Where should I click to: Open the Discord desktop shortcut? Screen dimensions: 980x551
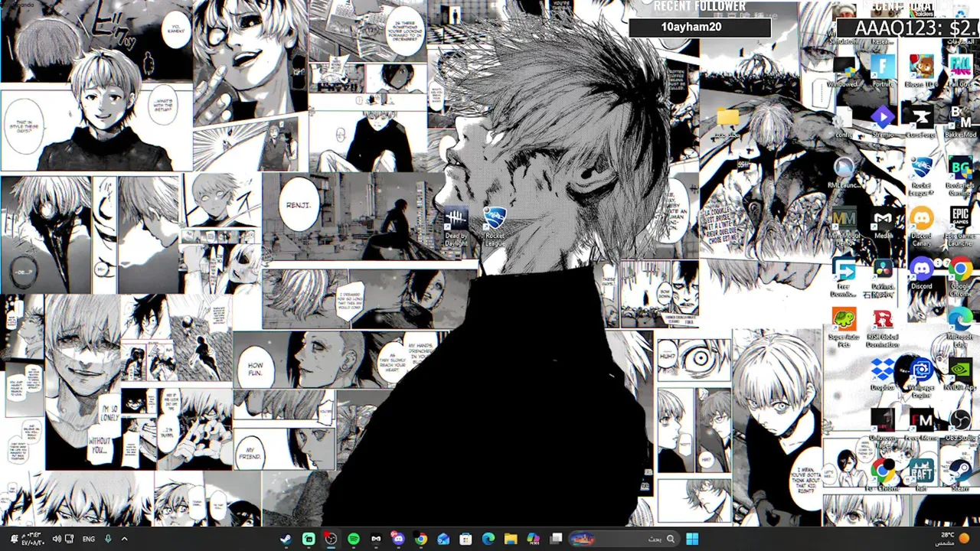(x=922, y=274)
